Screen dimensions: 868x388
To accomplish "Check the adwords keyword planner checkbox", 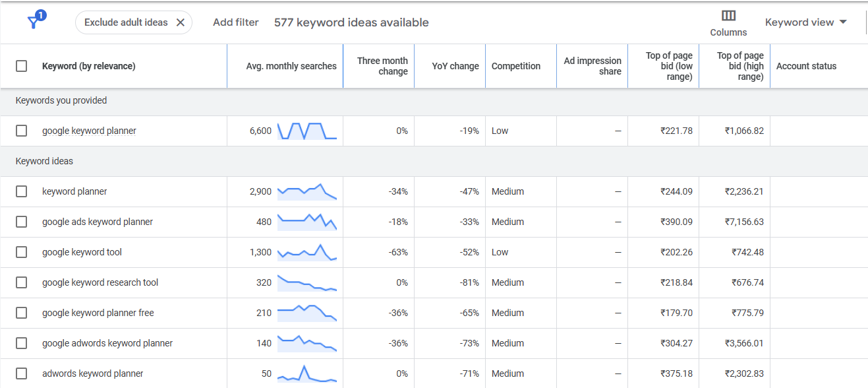I will (x=22, y=373).
